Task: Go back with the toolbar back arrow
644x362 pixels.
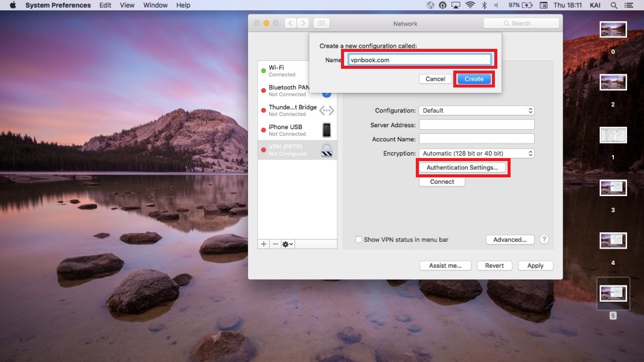Action: [x=290, y=24]
